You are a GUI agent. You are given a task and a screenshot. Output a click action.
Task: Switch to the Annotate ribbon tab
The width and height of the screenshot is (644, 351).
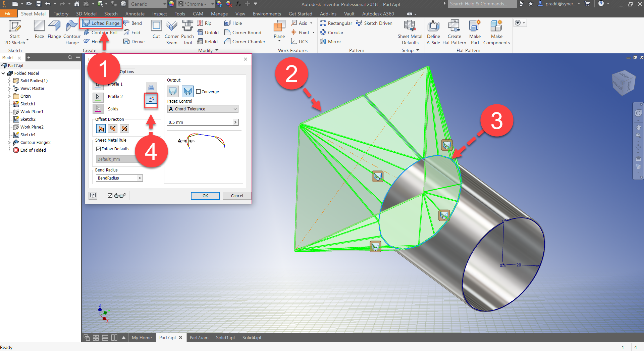coord(135,14)
